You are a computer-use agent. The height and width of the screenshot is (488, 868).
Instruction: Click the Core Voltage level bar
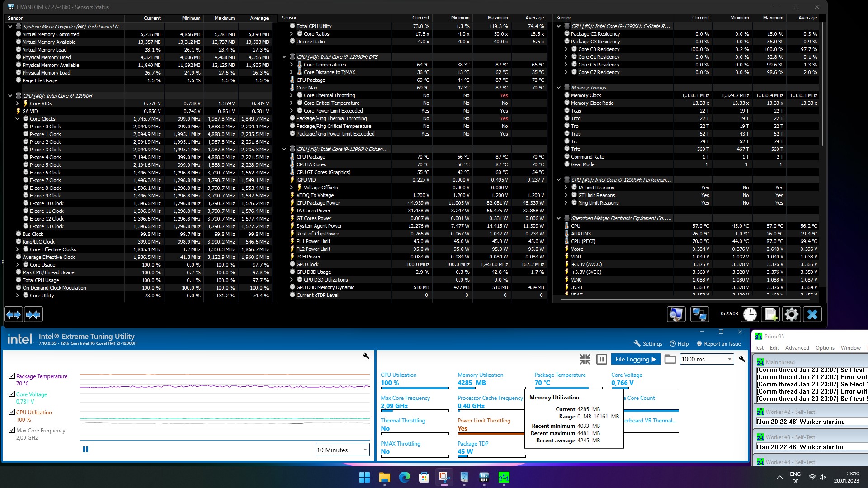click(645, 388)
